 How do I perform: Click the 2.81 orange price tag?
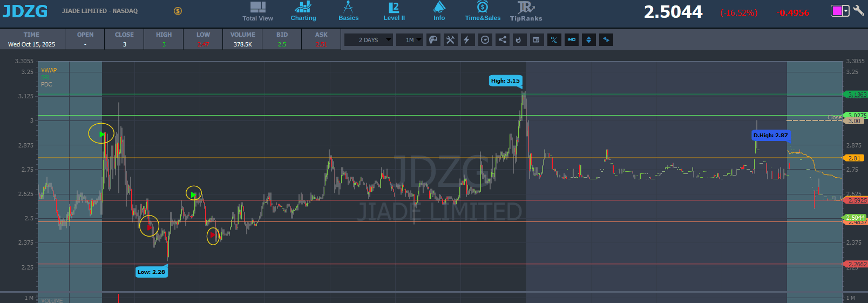coord(854,158)
